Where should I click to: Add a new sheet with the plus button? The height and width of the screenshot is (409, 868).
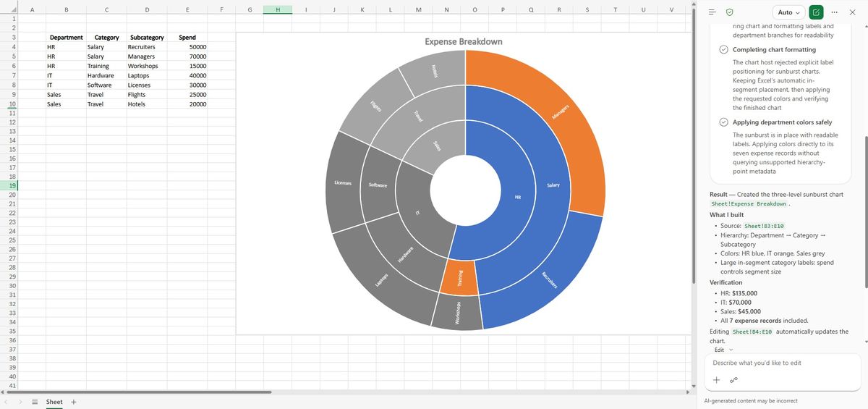(x=74, y=402)
